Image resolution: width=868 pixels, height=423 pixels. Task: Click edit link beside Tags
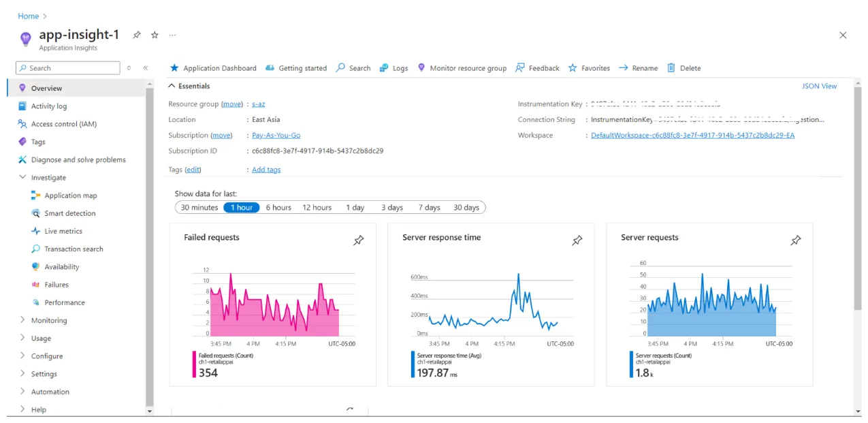point(193,170)
